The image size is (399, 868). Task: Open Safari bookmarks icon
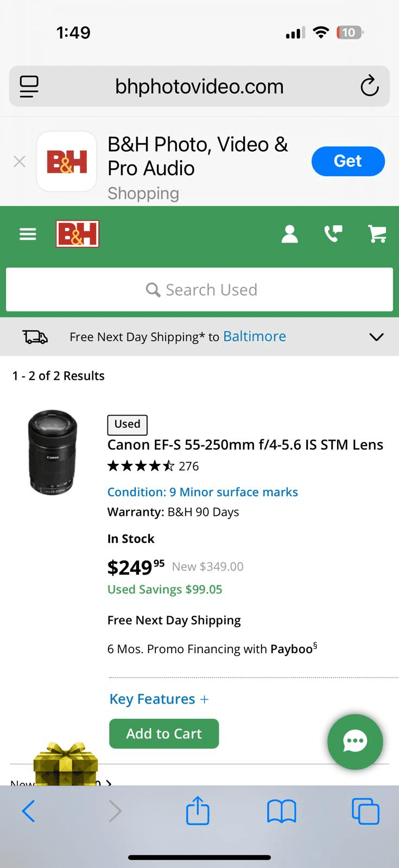click(281, 812)
